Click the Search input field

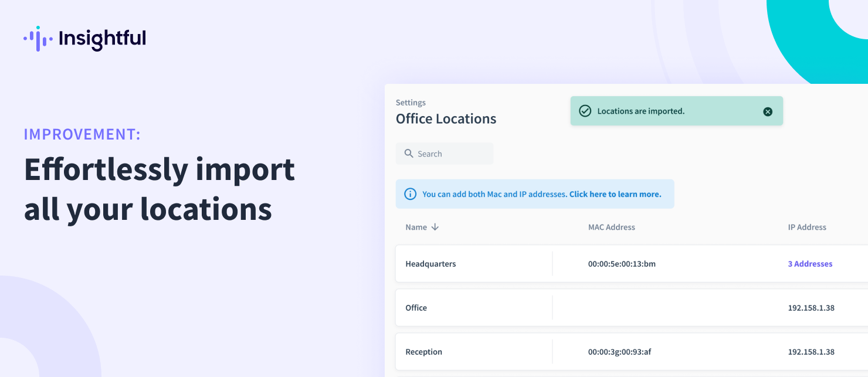(x=445, y=154)
